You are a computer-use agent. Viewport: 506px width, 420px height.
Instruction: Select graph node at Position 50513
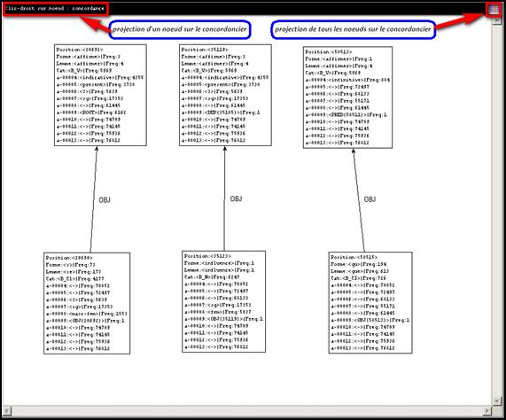(x=348, y=97)
